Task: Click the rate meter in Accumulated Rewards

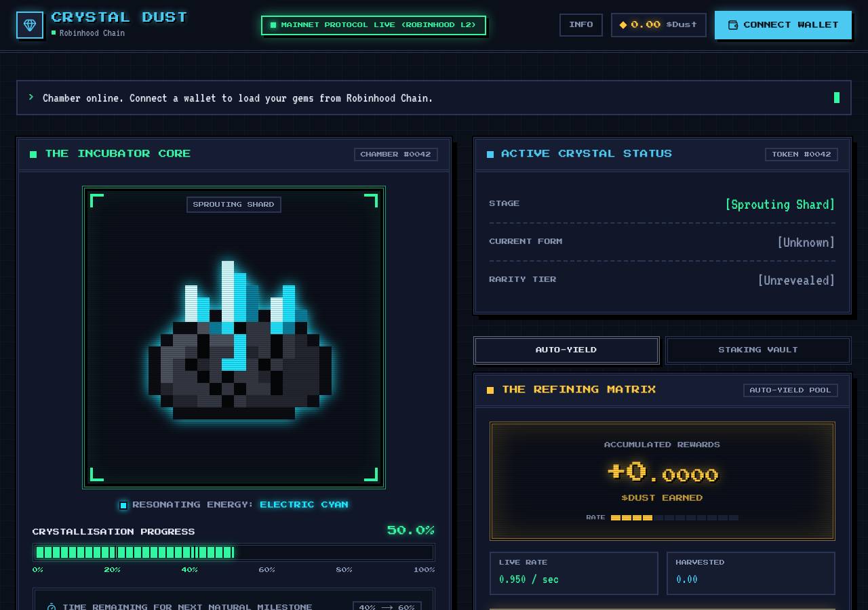Action: [x=675, y=518]
